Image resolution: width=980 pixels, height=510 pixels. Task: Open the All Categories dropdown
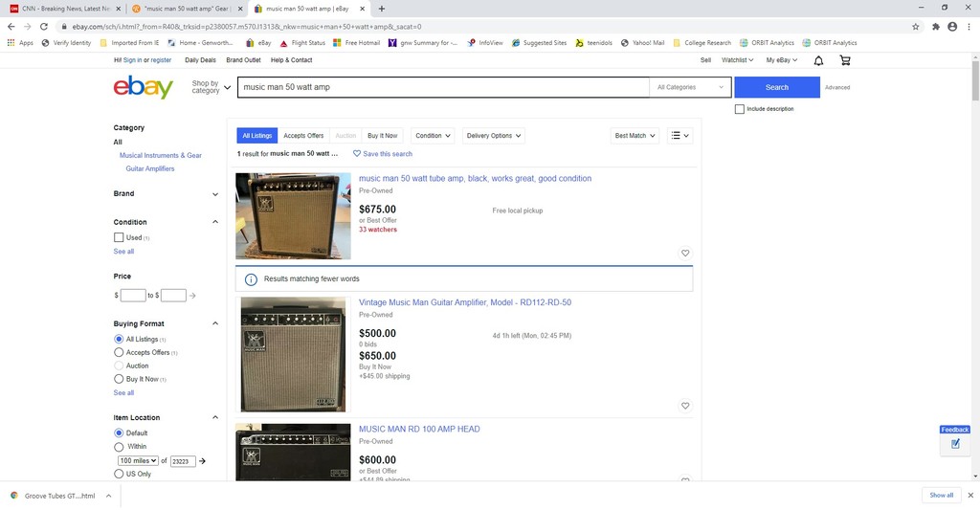tap(690, 87)
